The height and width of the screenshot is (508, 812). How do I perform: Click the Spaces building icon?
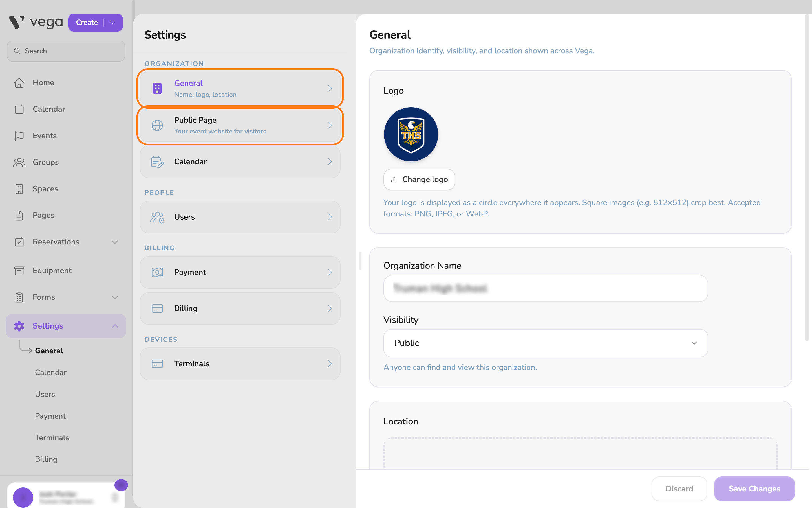[19, 189]
